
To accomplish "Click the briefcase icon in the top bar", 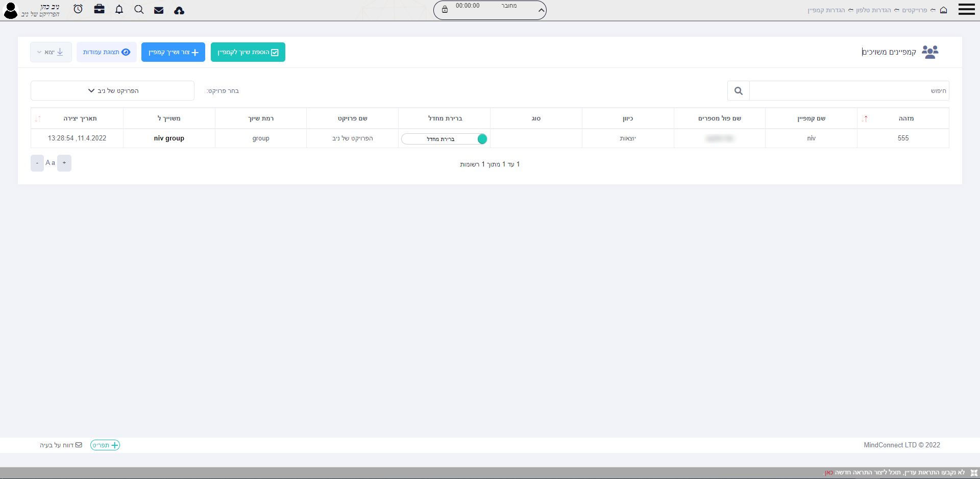I will tap(100, 9).
